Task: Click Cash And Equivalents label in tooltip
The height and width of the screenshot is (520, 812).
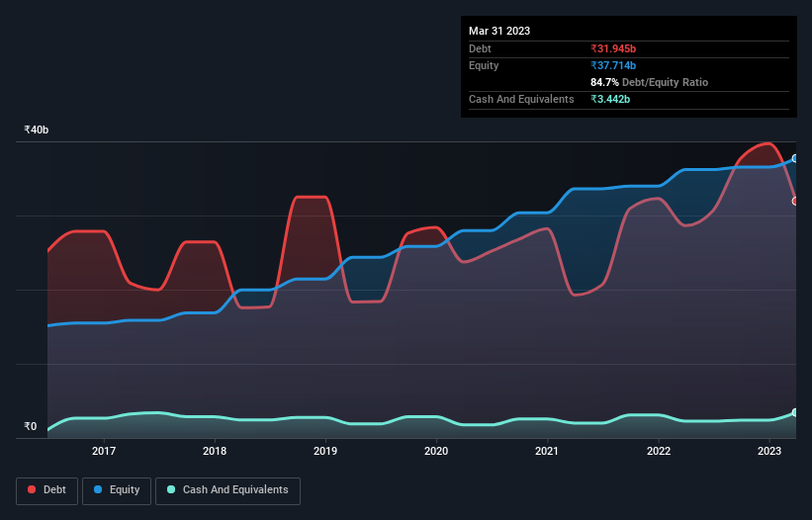Action: 521,99
